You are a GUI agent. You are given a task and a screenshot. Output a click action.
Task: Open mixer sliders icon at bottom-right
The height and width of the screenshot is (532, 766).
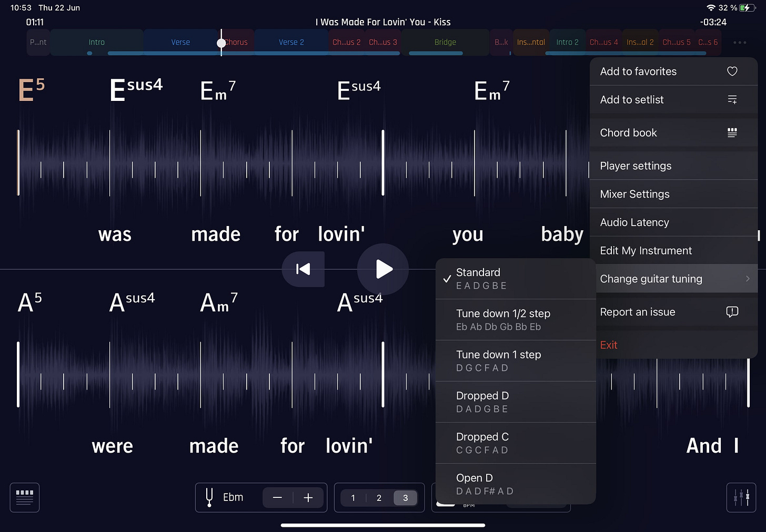point(741,497)
